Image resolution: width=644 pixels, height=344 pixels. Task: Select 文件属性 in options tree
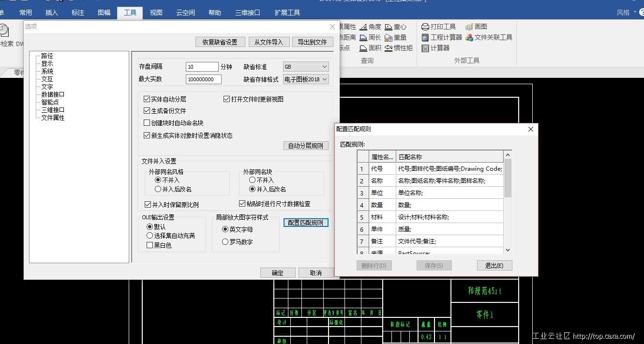click(53, 118)
